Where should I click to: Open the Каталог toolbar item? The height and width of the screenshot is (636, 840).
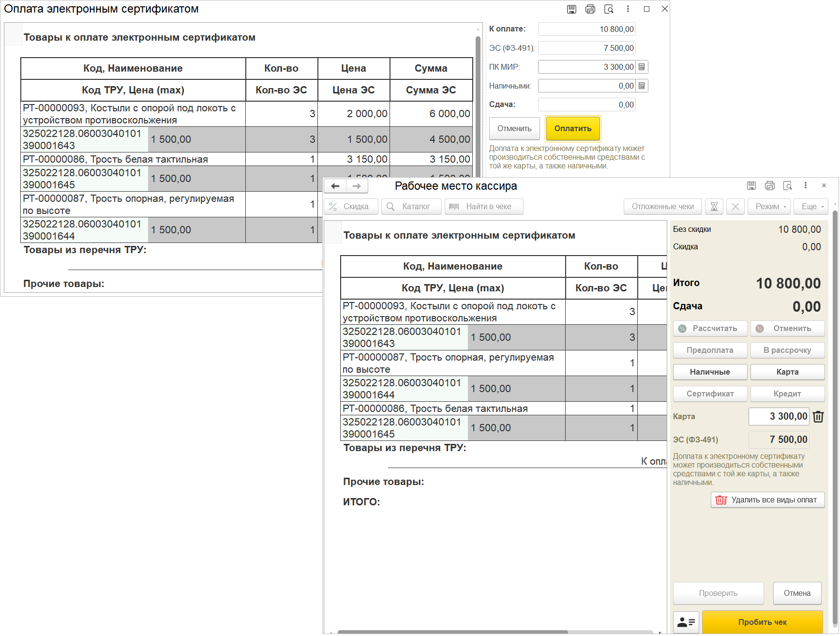point(411,207)
